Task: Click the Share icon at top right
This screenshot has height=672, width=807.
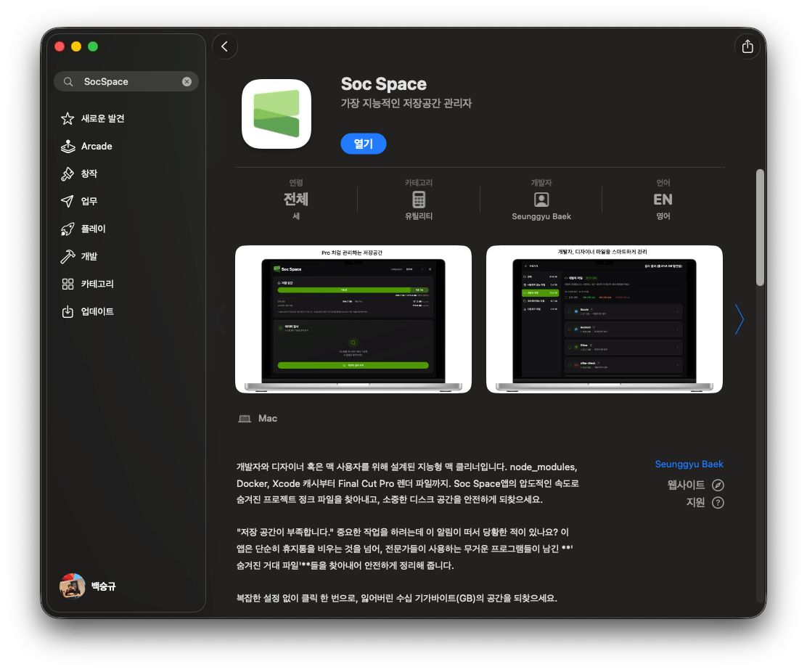Action: tap(747, 46)
